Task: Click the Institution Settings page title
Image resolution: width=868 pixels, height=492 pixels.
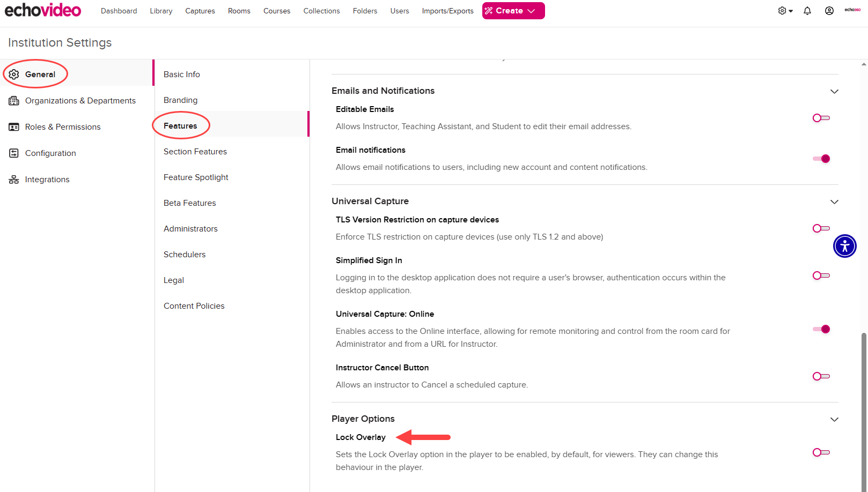Action: [x=60, y=42]
